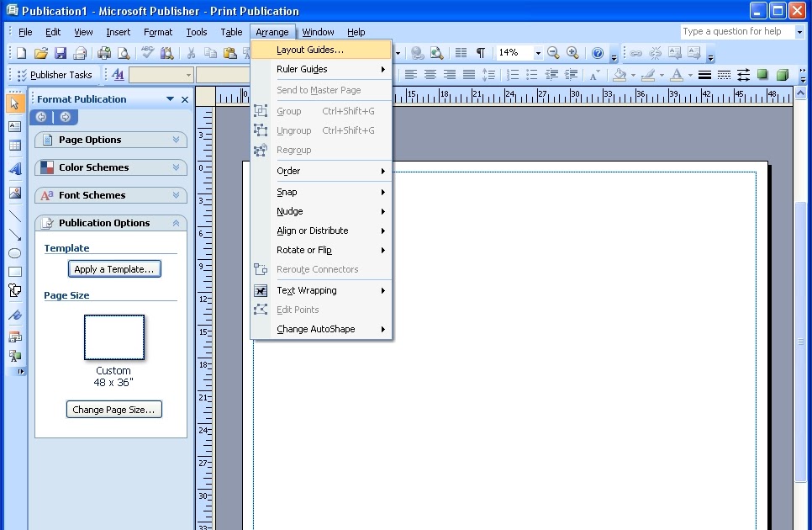Click the Publisher Tasks button

pos(55,75)
